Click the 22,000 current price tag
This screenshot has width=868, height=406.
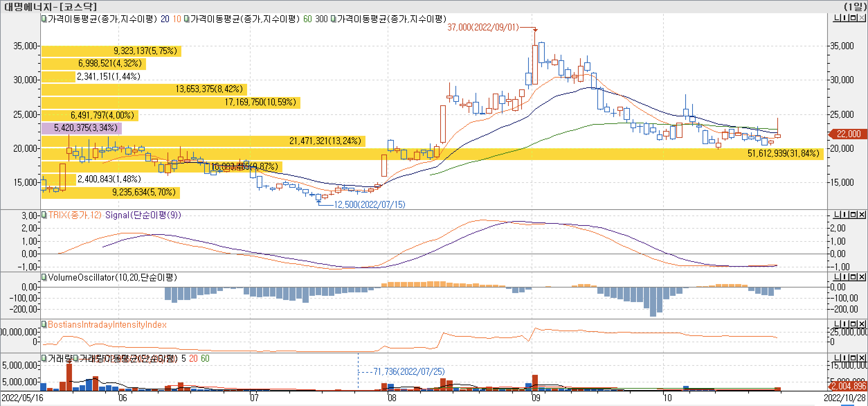tap(848, 134)
